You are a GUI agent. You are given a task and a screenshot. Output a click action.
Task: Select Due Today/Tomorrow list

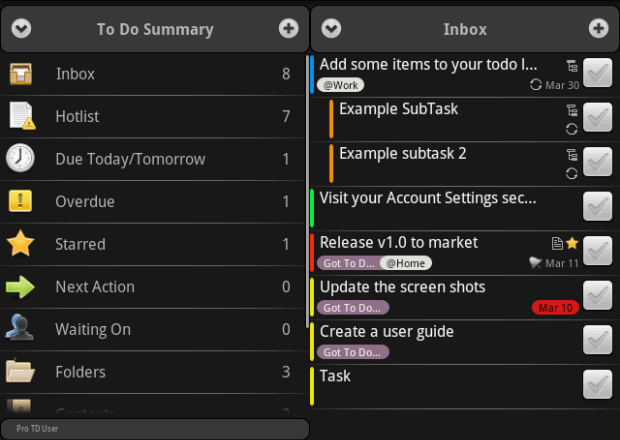(153, 159)
